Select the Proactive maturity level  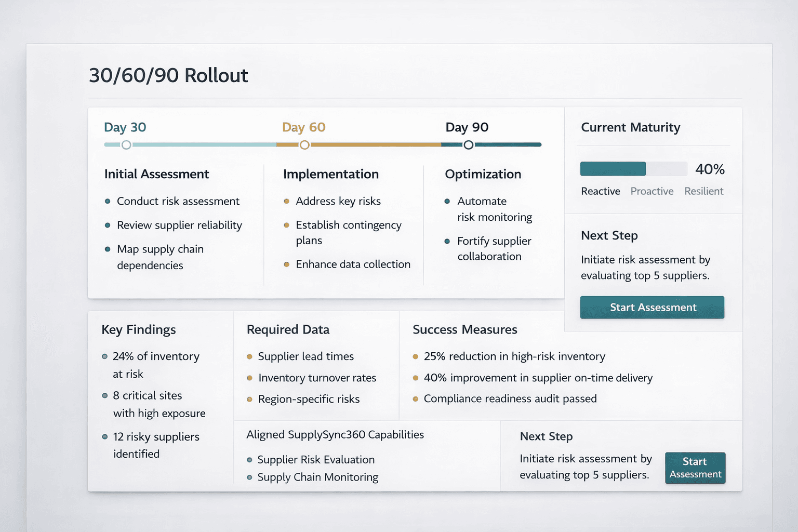click(651, 191)
